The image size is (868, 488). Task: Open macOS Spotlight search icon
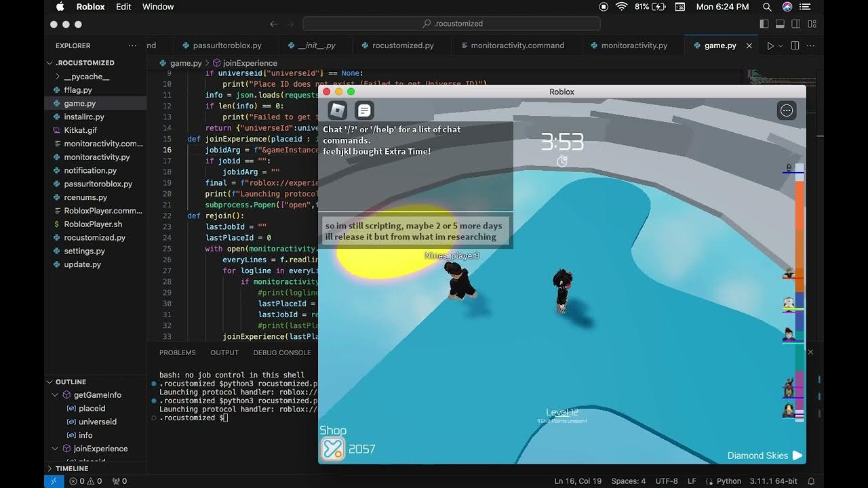pos(767,7)
